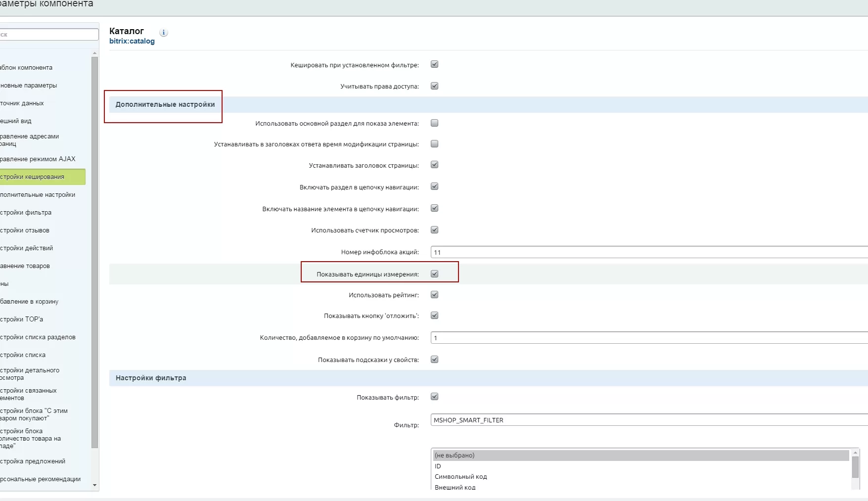The height and width of the screenshot is (501, 868).
Task: Select 'Внешний код' option in the listbox
Action: [641, 487]
